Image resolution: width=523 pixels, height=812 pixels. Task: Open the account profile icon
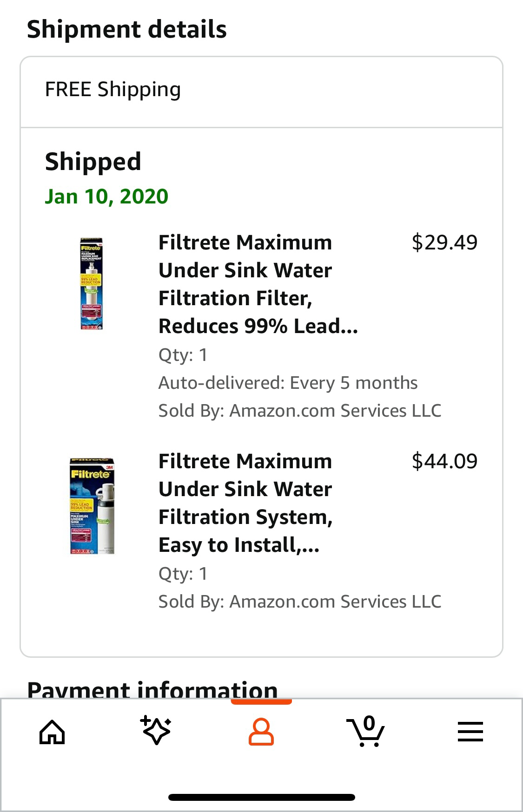click(x=261, y=732)
